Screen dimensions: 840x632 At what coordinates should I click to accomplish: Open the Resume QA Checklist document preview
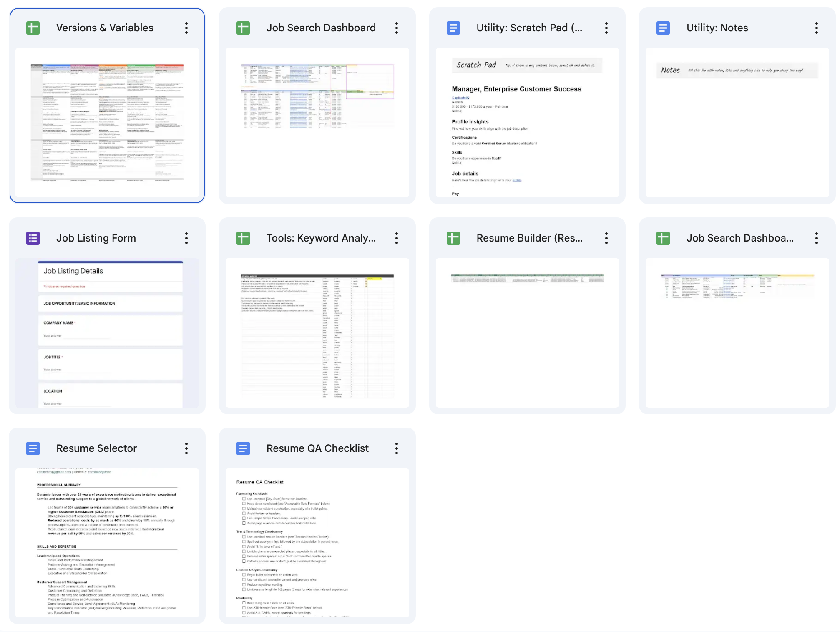317,543
